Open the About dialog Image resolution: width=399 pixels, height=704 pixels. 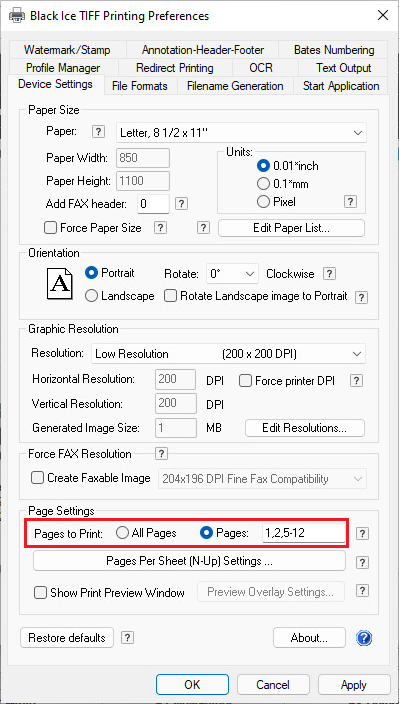(309, 638)
